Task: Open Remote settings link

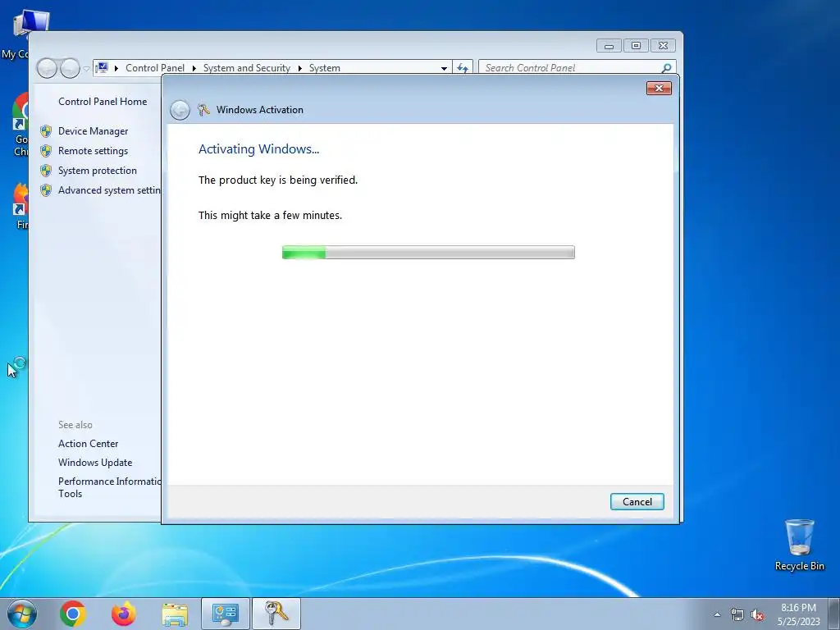Action: 94,151
